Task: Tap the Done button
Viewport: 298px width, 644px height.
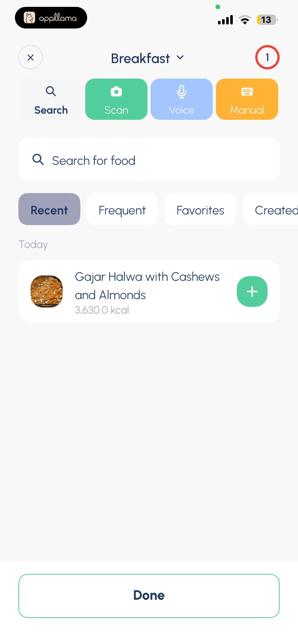Action: [149, 596]
